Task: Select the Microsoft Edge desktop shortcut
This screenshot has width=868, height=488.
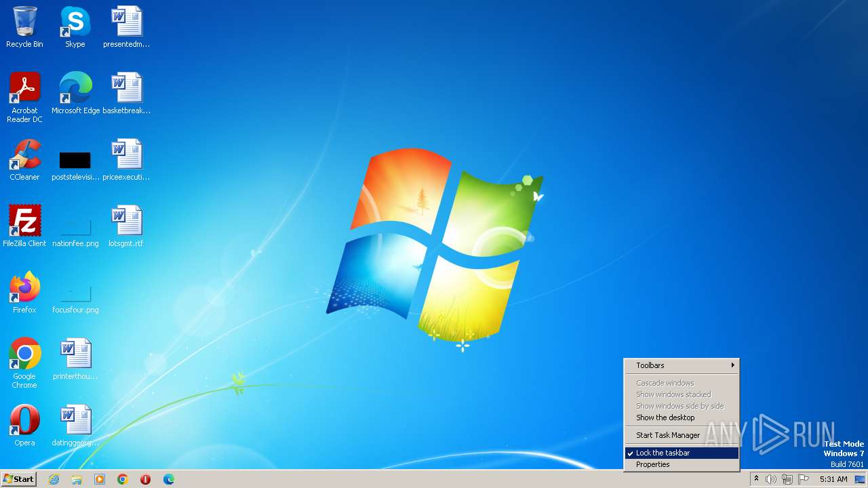Action: click(75, 94)
